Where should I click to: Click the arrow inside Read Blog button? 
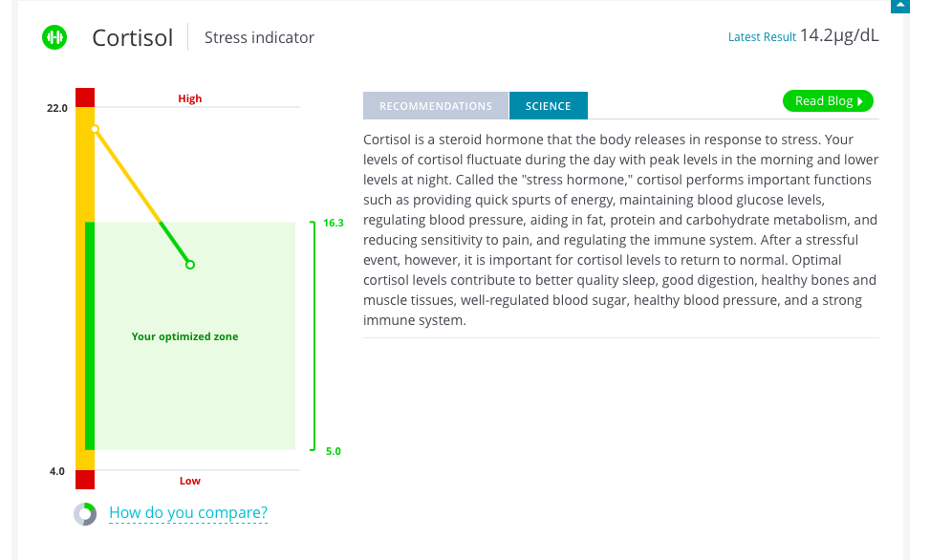860,101
